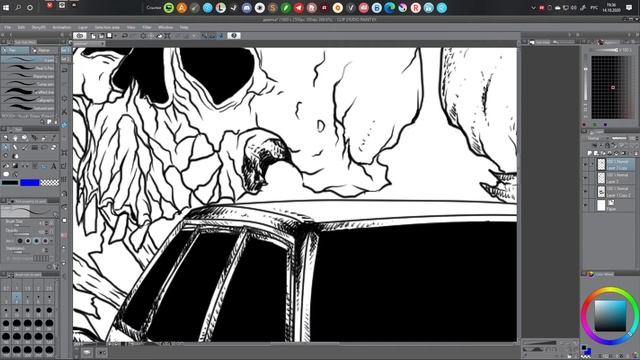Open the Window menu
The image size is (640, 360).
pos(166,27)
